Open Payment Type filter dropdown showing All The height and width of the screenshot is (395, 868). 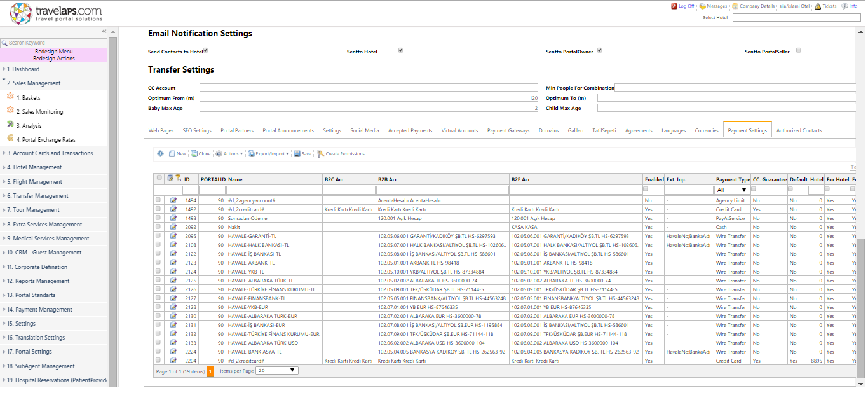(x=733, y=190)
